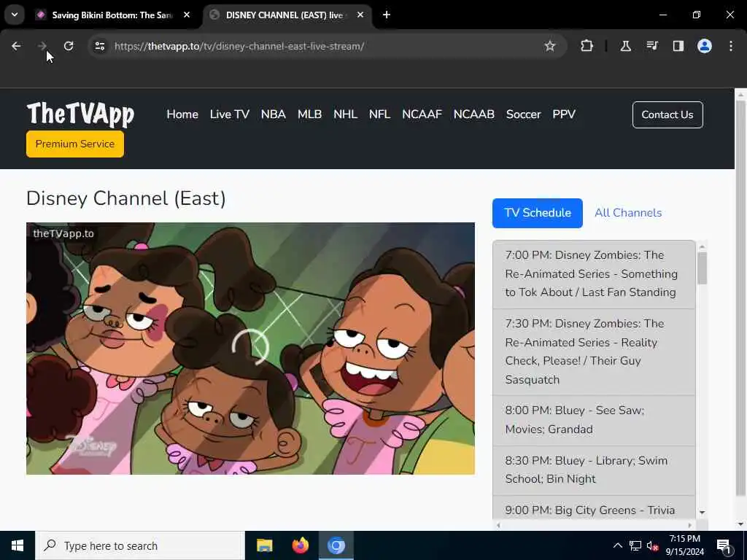Image resolution: width=747 pixels, height=560 pixels.
Task: Open a new browser tab
Action: (387, 15)
